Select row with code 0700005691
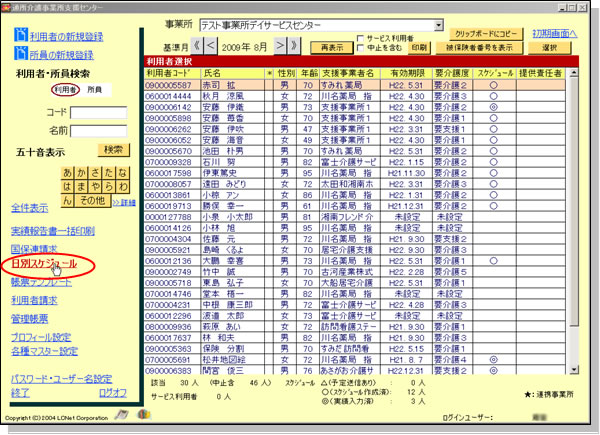Screen dimensions: 600x435 point(355,360)
